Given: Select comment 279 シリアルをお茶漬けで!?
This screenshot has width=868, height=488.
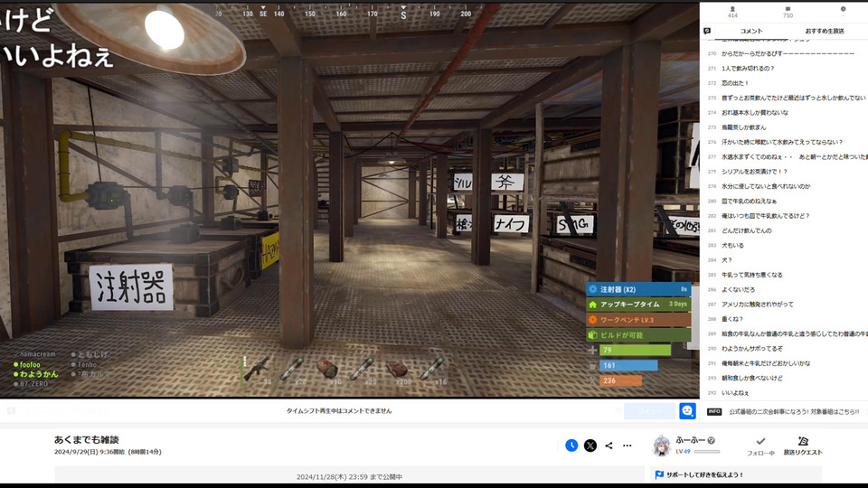Looking at the screenshot, I should (x=754, y=172).
